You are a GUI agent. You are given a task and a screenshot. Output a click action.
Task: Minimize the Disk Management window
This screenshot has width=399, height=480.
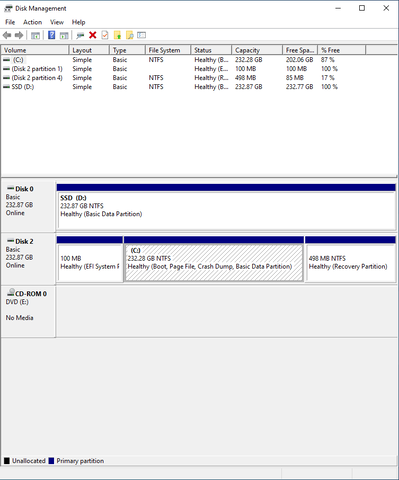(x=338, y=8)
